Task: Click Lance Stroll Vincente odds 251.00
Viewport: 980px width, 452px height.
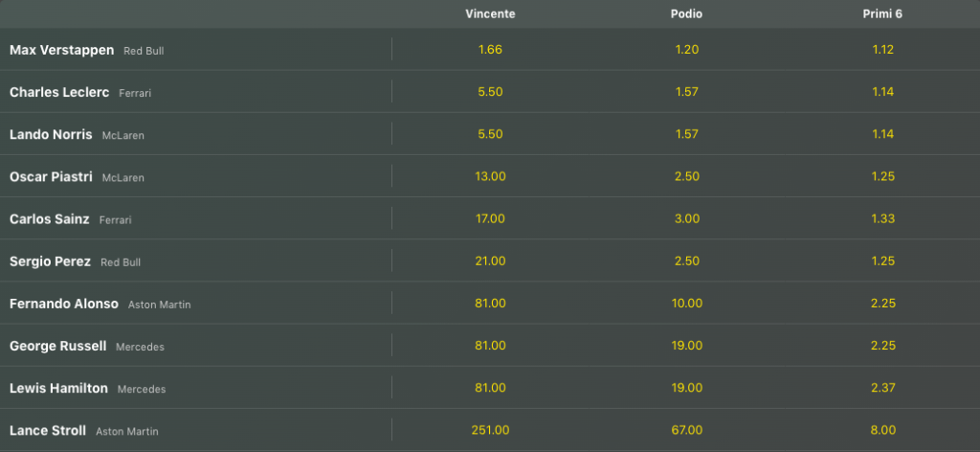Action: [489, 430]
